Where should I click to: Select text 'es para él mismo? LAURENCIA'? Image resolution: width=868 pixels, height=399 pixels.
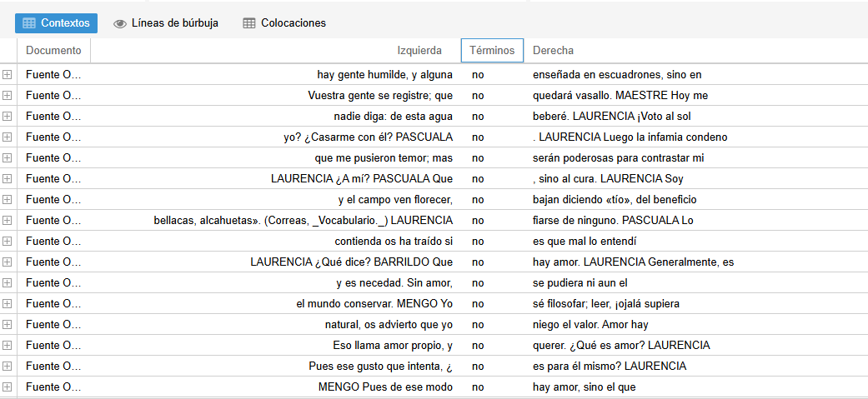(x=610, y=367)
